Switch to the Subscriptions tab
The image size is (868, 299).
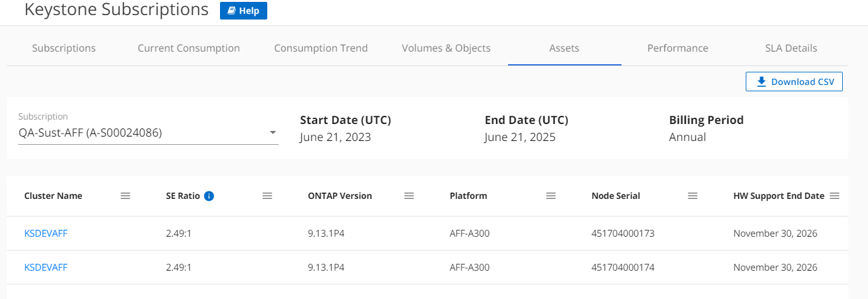pyautogui.click(x=64, y=48)
